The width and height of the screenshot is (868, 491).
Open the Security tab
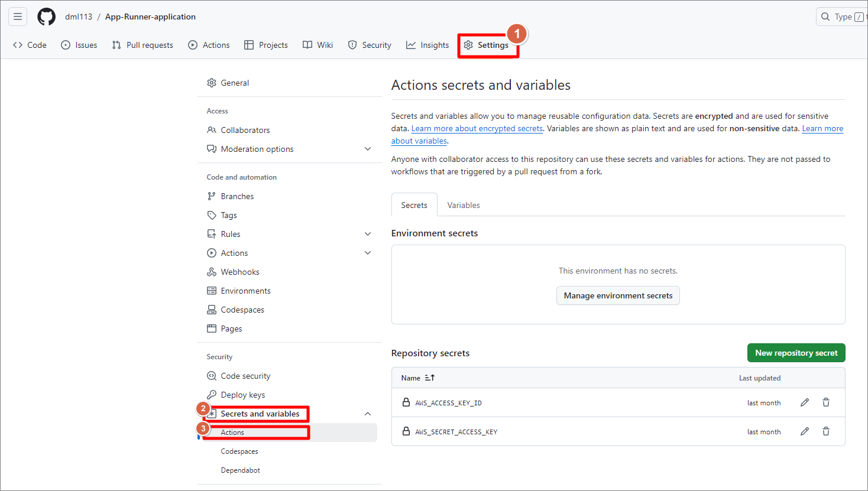point(370,45)
